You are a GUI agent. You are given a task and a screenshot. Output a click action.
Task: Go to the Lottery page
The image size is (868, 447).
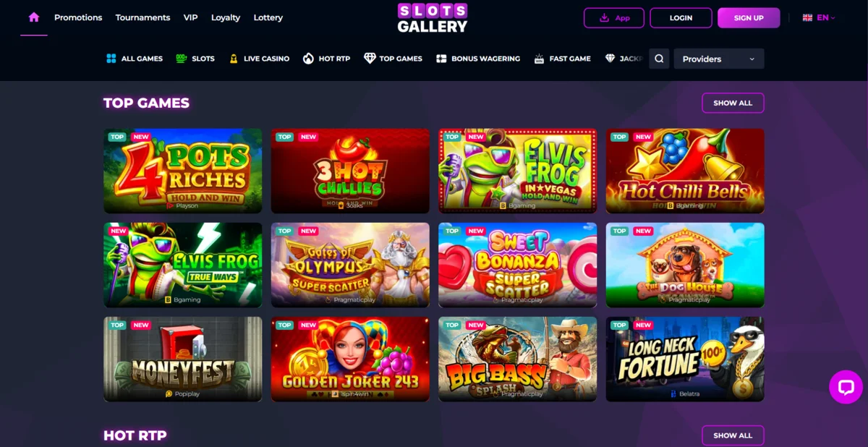tap(268, 17)
